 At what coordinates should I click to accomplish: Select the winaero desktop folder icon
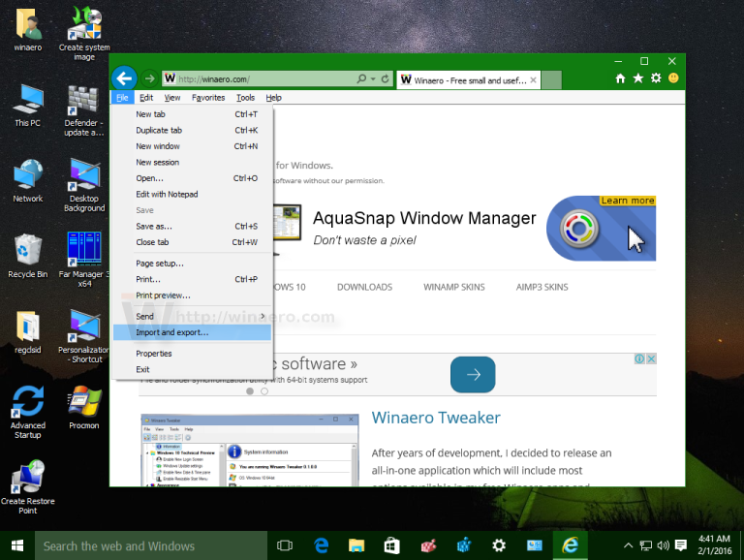pos(28,29)
